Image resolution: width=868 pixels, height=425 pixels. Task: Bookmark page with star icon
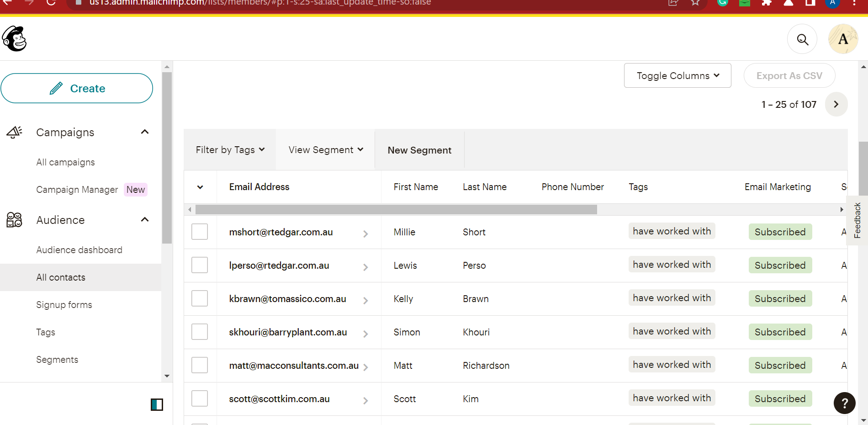point(695,3)
